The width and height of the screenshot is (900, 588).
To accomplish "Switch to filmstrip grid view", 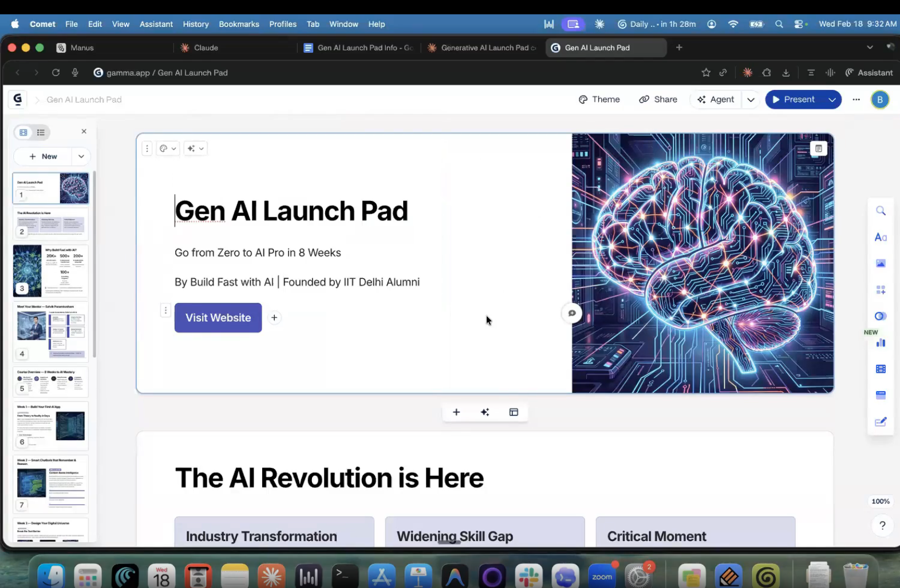I will [x=23, y=132].
